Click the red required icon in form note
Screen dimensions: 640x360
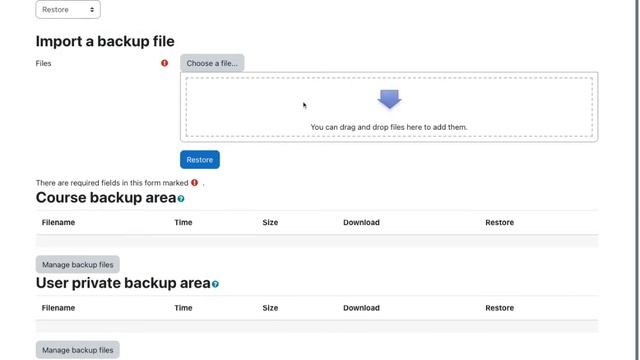tap(195, 182)
